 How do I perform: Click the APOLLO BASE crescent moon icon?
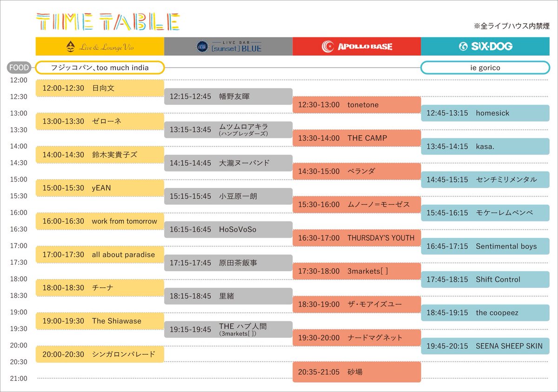point(328,46)
